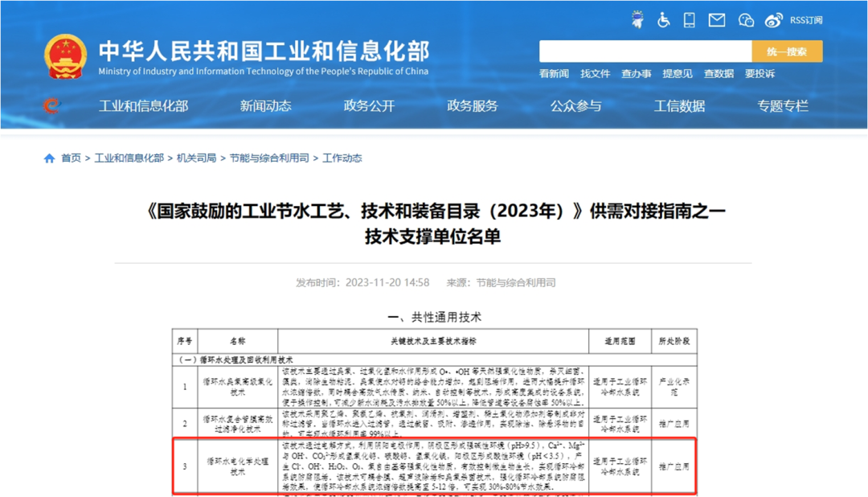Viewport: 868px width, 497px height.
Task: Click the article headline about 工业节水工艺
Action: 434,224
